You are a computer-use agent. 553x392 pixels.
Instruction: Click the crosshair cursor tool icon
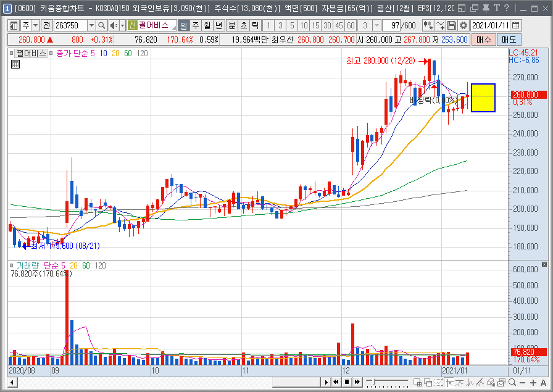pyautogui.click(x=449, y=383)
